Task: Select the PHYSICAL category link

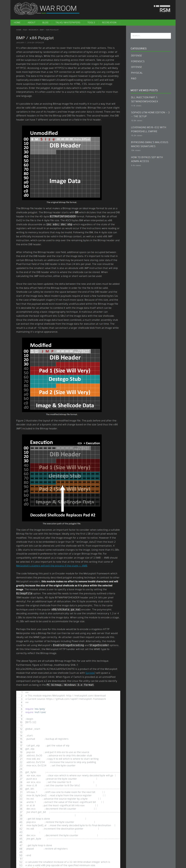Action: pos(137,73)
